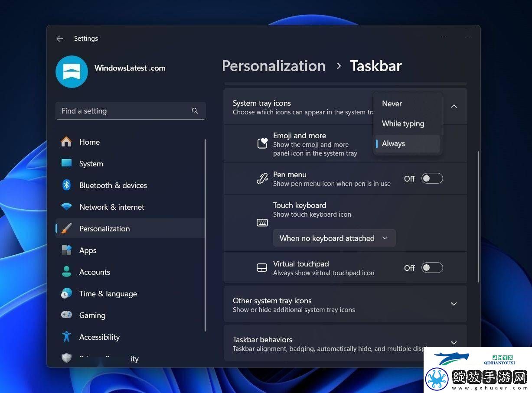Click the sidebar navigation scrollbar
Image resolution: width=532 pixels, height=393 pixels.
pos(206,235)
